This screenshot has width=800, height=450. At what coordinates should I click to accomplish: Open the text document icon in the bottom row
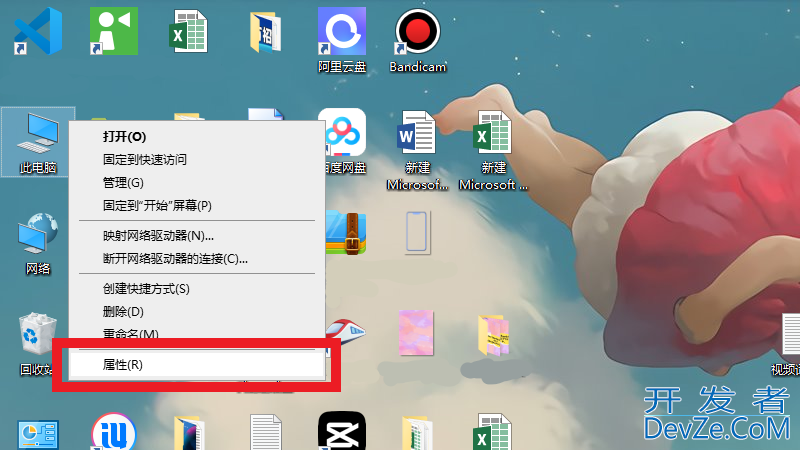pyautogui.click(x=266, y=432)
